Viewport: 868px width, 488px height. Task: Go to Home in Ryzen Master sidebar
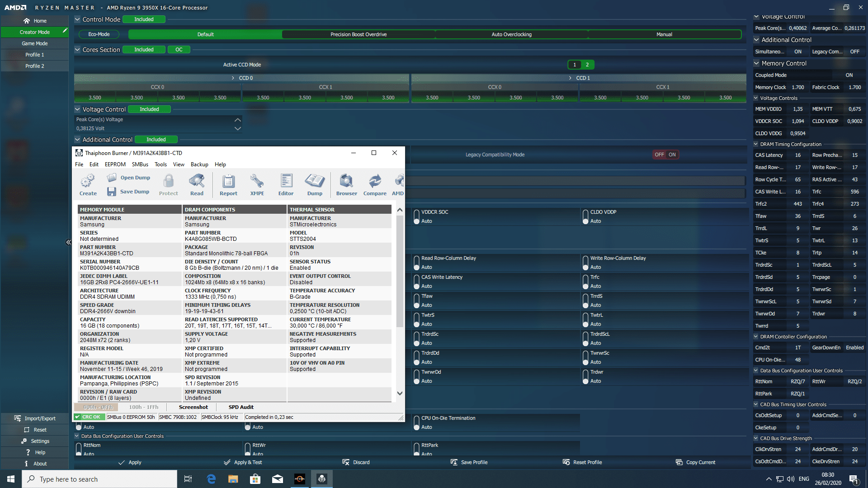35,21
